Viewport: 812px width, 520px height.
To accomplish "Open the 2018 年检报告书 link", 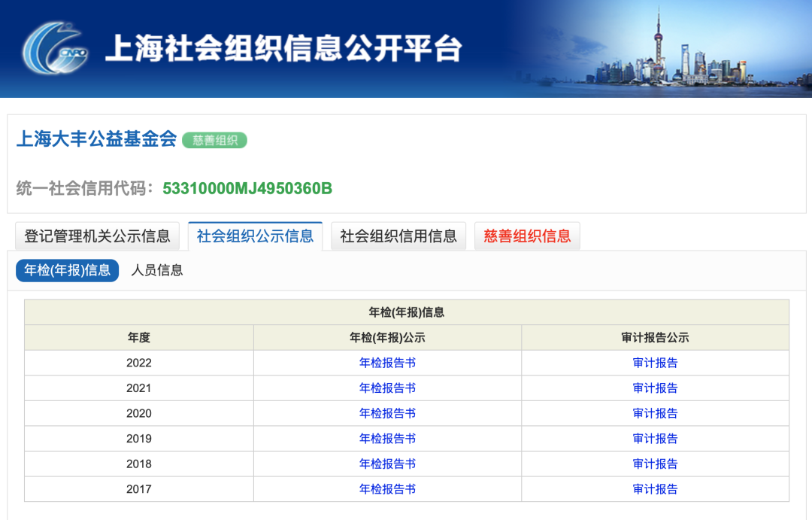I will click(x=387, y=464).
